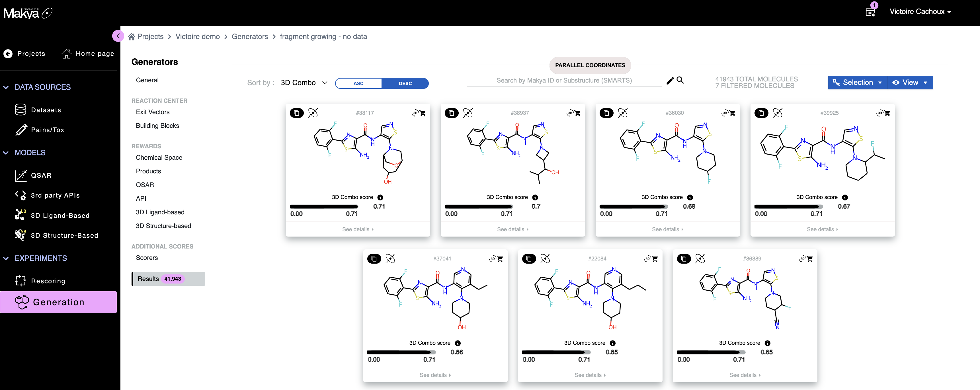Click the pencil edit icon beside search

pos(670,81)
